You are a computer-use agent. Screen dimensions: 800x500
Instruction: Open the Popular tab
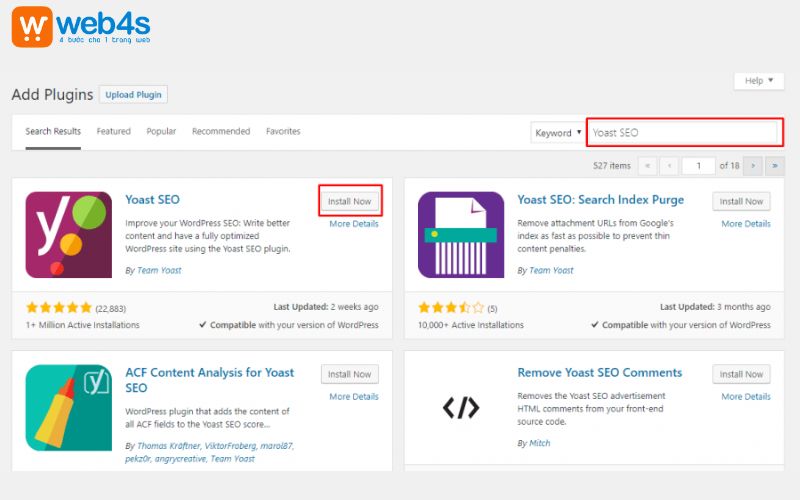click(161, 131)
